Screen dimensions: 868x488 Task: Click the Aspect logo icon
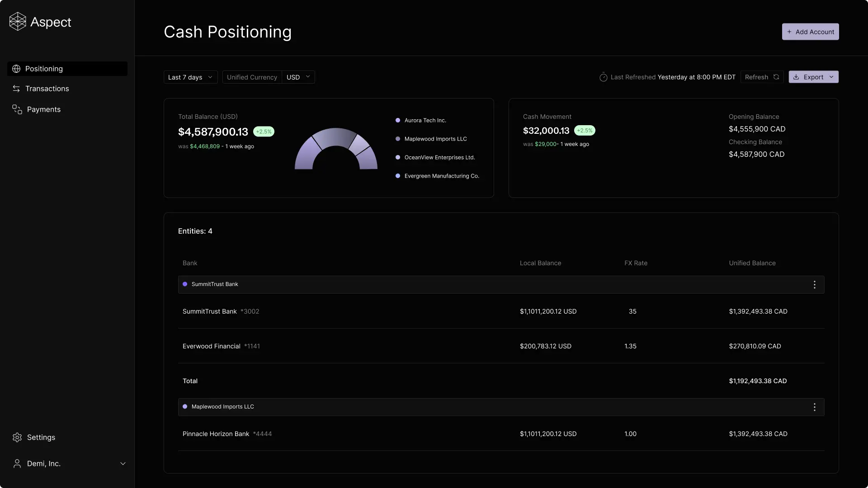(18, 21)
